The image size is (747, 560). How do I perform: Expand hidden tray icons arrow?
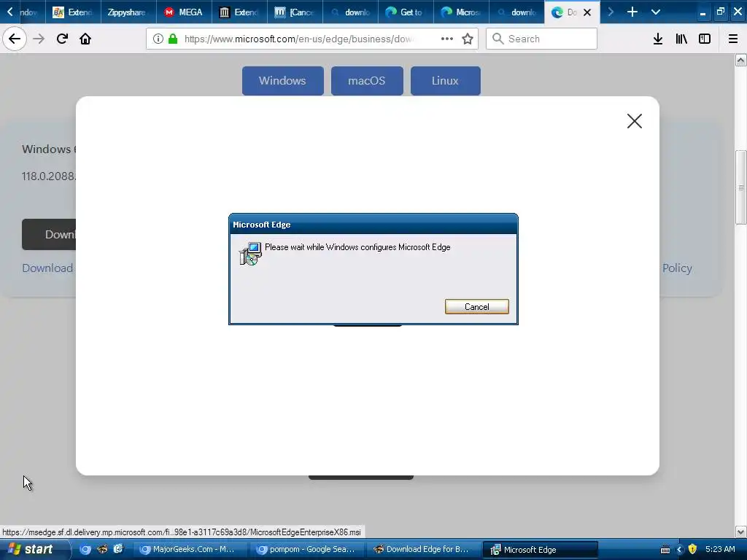click(679, 550)
